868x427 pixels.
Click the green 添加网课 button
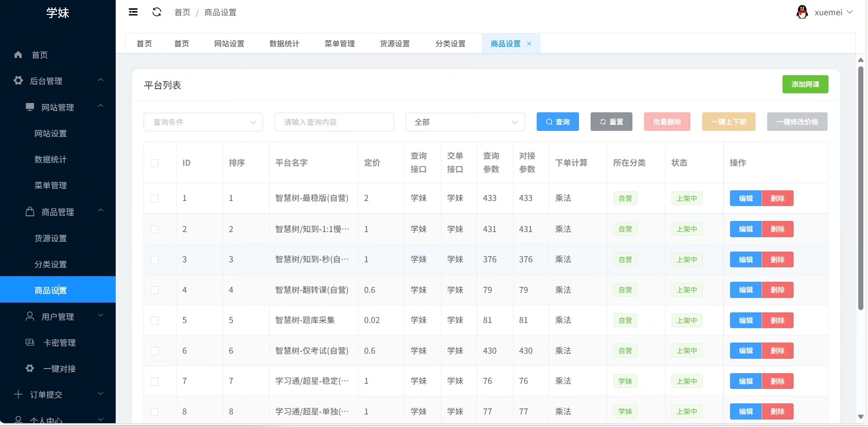pos(805,84)
